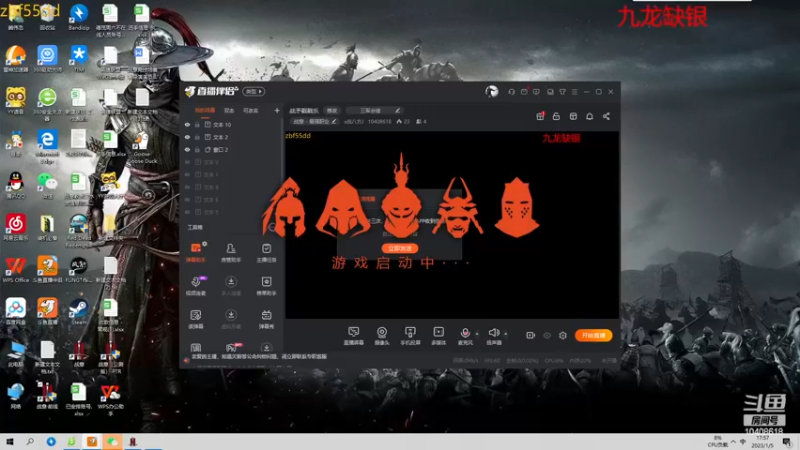Switch to the third scene tab

[250, 110]
